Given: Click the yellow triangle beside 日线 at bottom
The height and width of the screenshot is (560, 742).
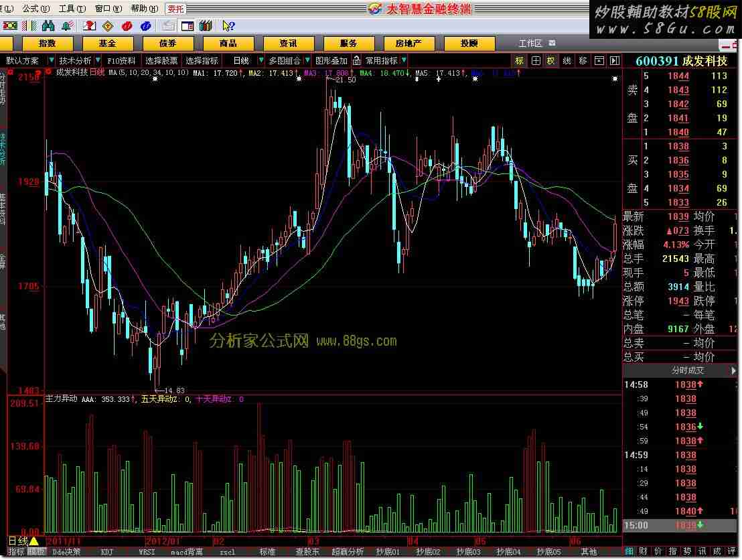Looking at the screenshot, I should click(33, 540).
